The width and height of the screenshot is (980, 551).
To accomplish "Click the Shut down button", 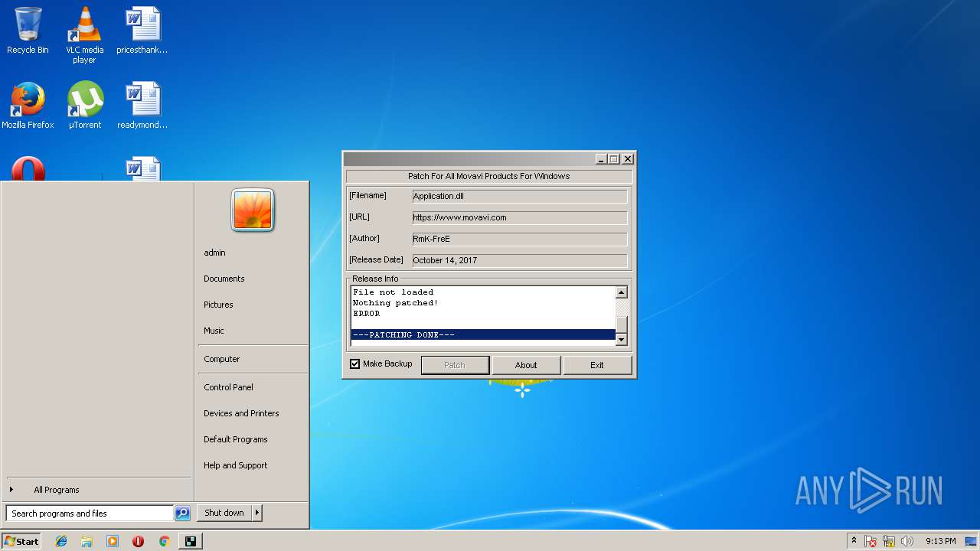I will 224,513.
